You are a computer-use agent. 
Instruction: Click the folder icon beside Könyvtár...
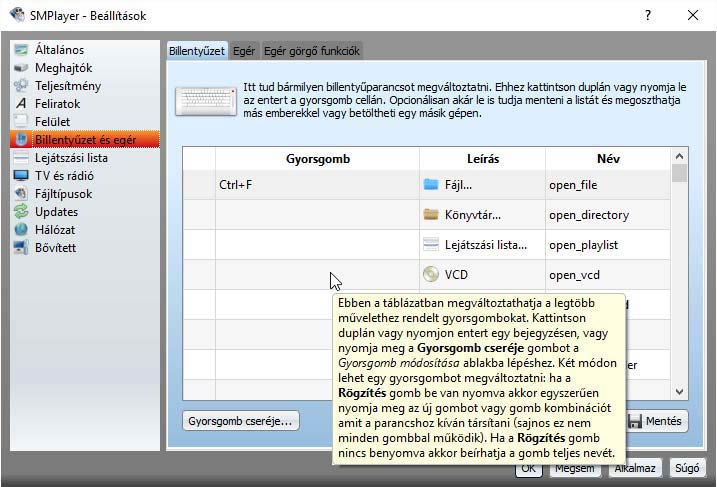[x=431, y=214]
